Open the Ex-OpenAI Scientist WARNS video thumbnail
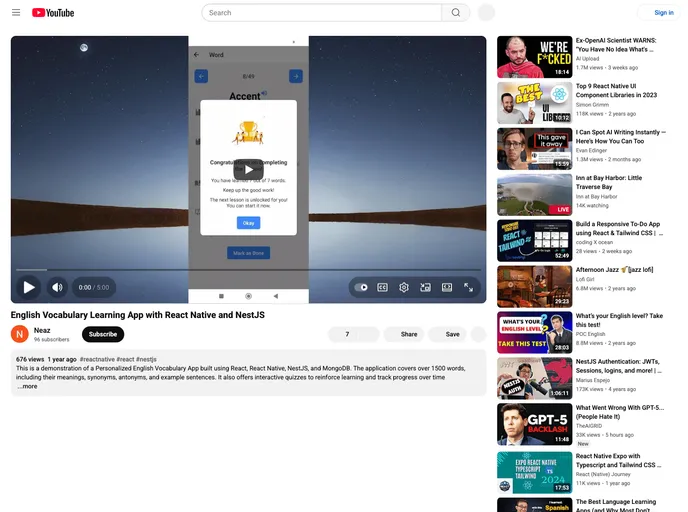 [534, 57]
